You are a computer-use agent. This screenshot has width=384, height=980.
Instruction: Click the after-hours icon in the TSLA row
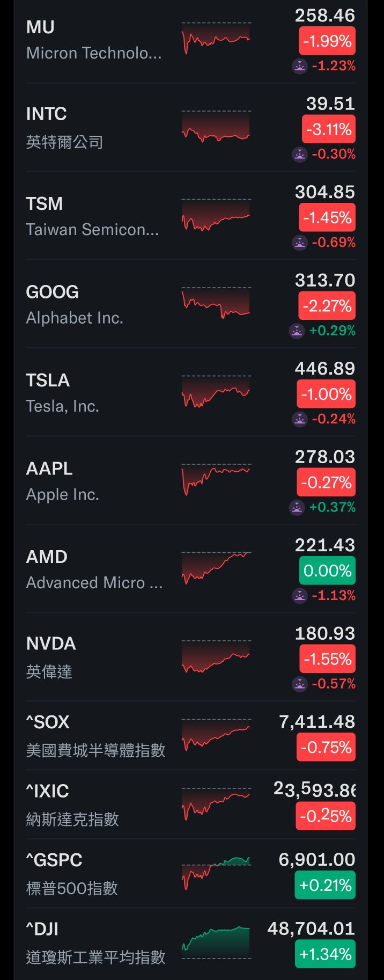(x=299, y=419)
